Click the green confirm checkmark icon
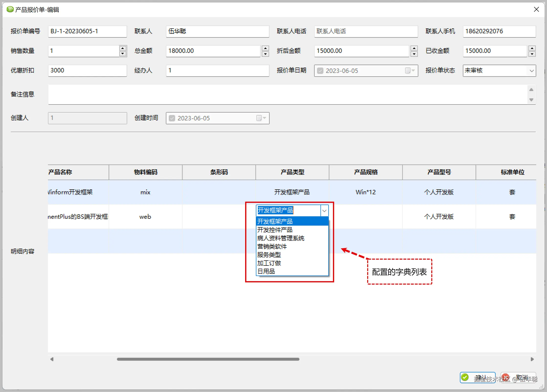The image size is (547, 392). 465,377
